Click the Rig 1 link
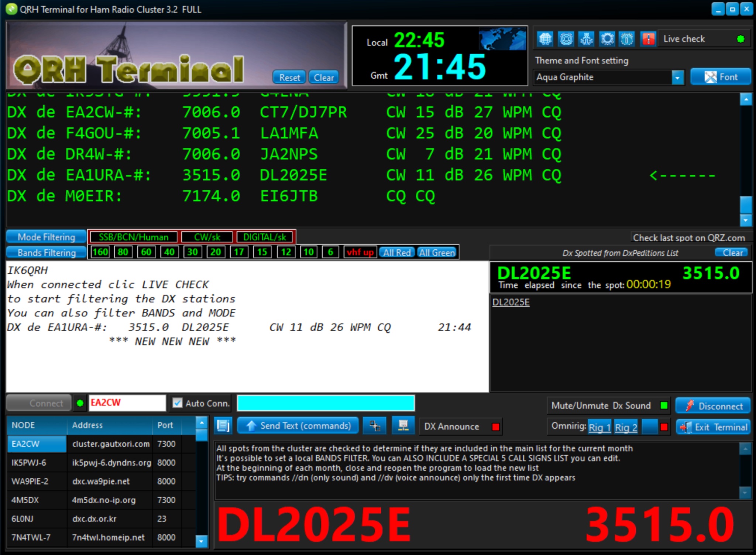 599,427
